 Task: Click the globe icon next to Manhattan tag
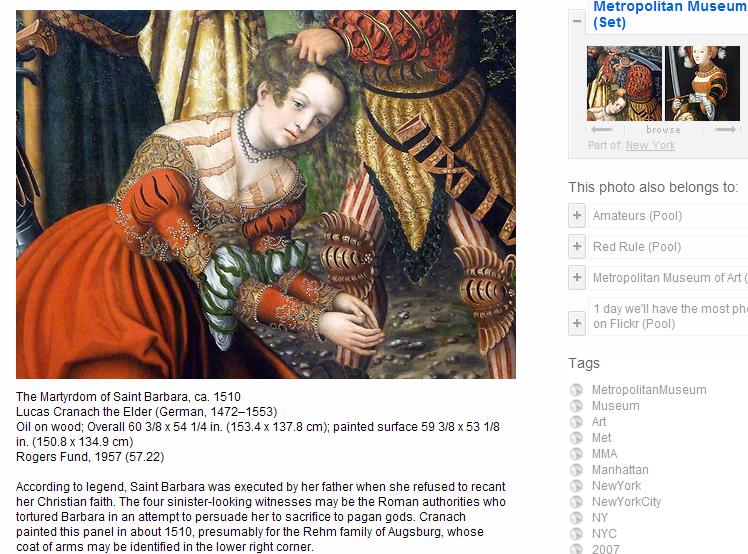(576, 470)
